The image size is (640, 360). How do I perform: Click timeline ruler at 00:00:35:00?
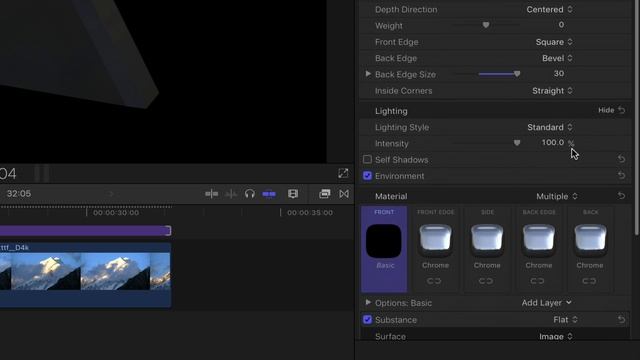click(x=310, y=213)
